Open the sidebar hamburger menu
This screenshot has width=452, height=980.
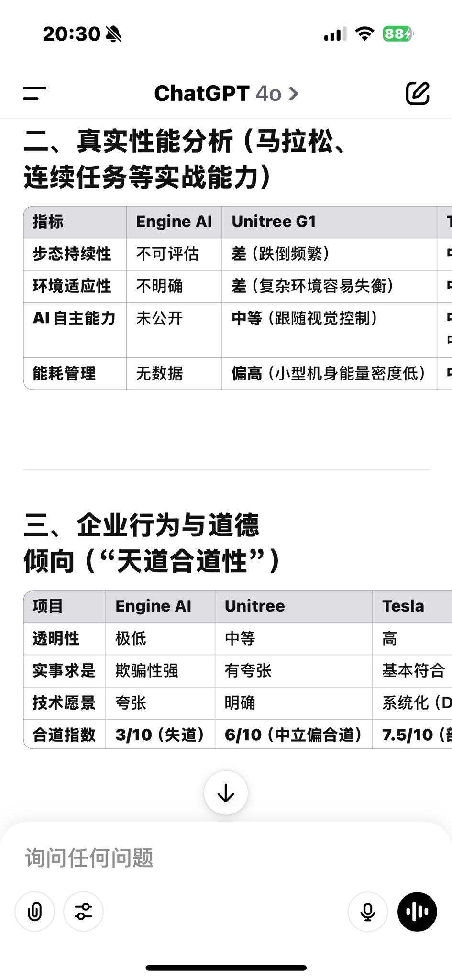[x=34, y=93]
